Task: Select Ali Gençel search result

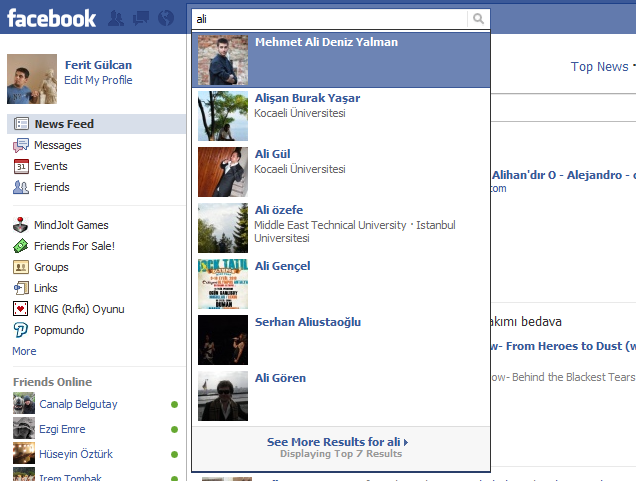Action: [341, 284]
